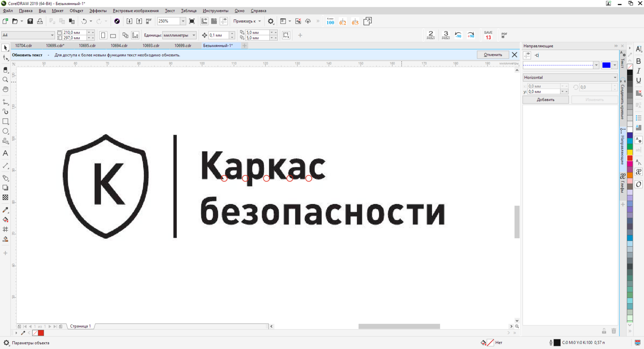
Task: Select the Crop tool
Action: pos(6,70)
